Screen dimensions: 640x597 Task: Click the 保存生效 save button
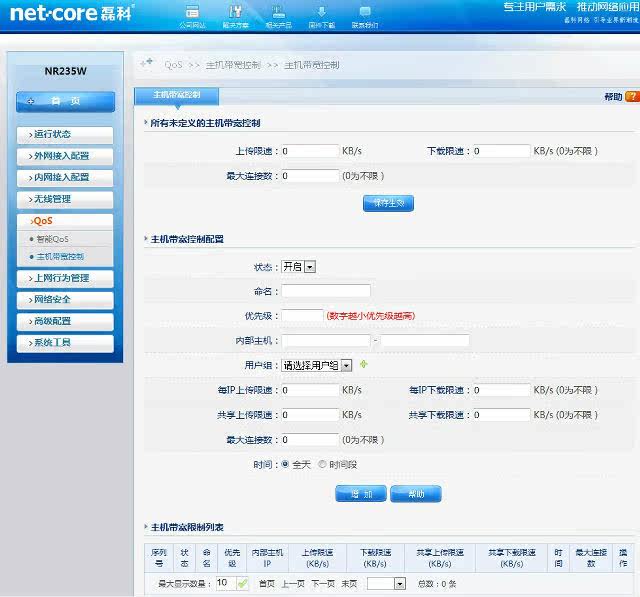[x=387, y=203]
